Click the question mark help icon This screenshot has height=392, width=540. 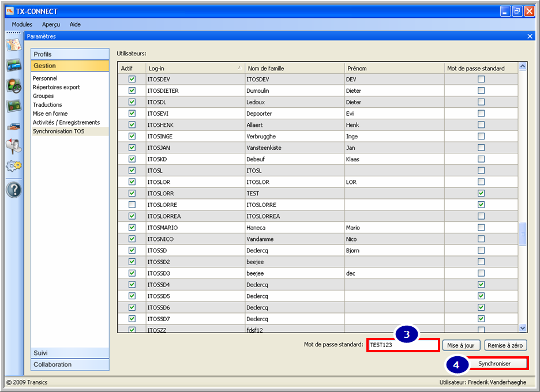pos(13,190)
